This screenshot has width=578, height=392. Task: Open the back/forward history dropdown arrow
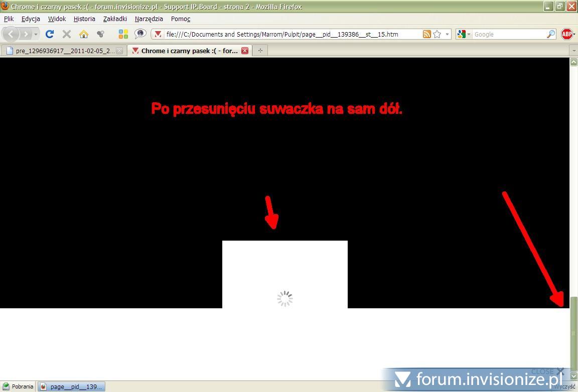tap(36, 34)
